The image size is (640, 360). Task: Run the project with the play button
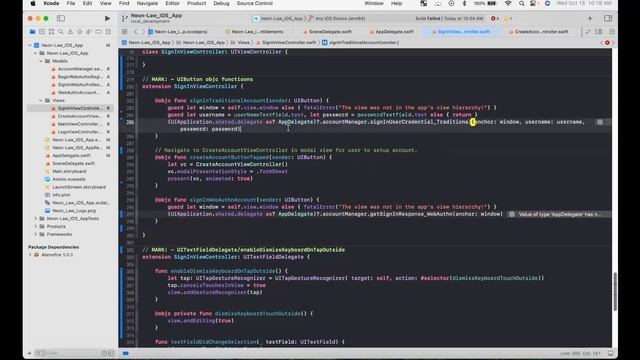[x=107, y=18]
